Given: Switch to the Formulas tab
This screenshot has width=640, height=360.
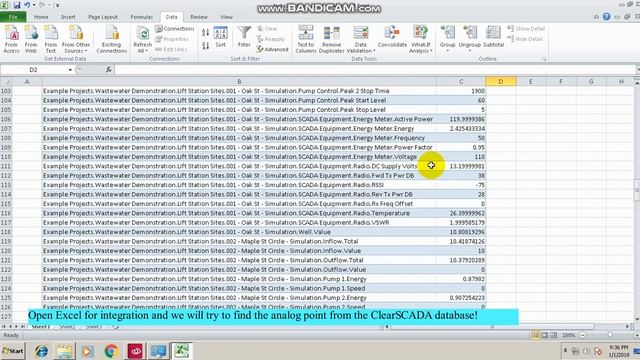Looking at the screenshot, I should (x=142, y=17).
